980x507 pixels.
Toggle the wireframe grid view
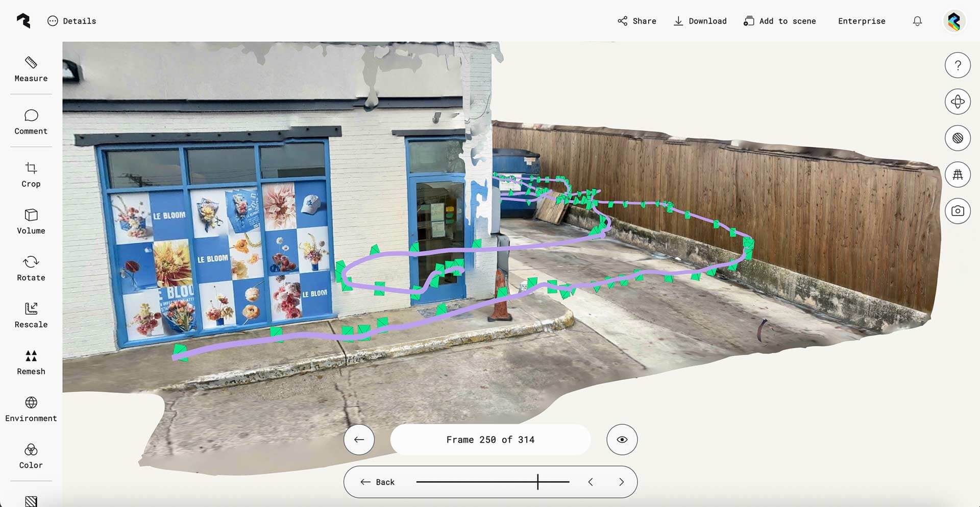958,174
